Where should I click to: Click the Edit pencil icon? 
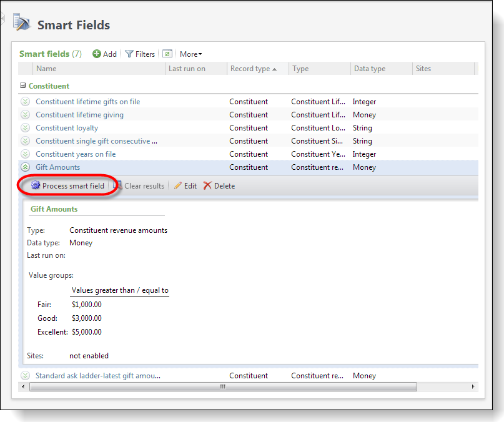[178, 186]
